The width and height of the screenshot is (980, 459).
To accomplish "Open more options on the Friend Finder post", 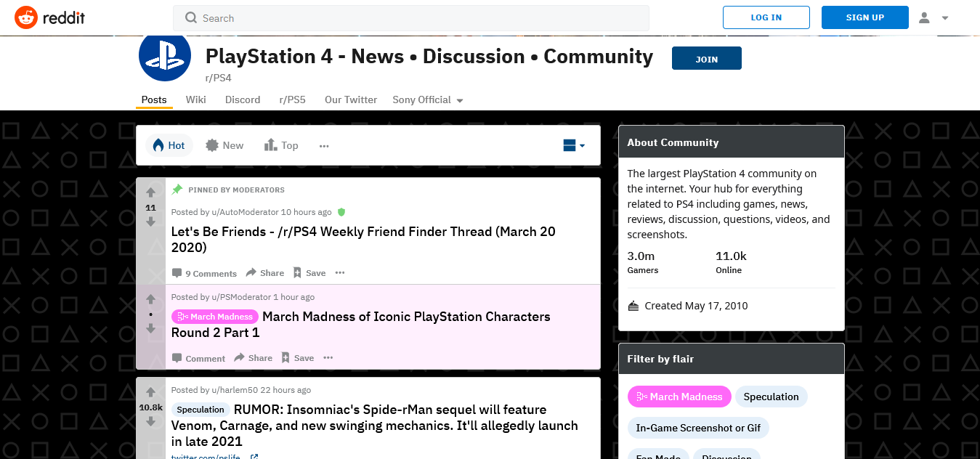I will [x=340, y=273].
